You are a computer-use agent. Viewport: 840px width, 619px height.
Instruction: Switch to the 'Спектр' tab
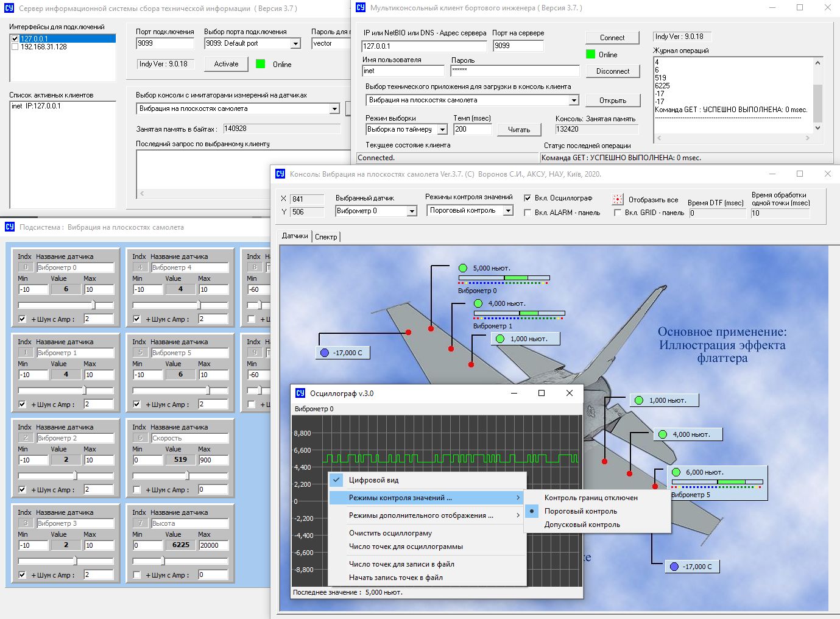tap(326, 236)
